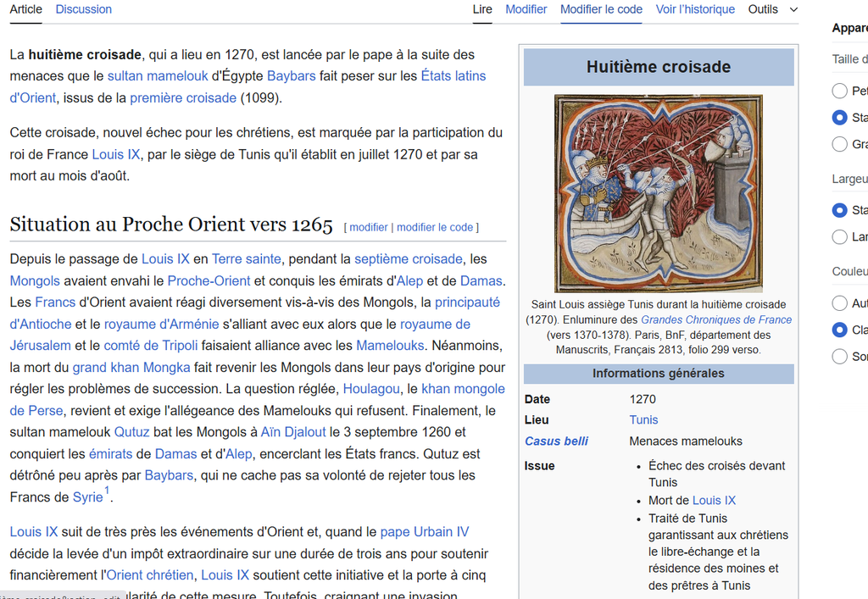868x599 pixels.
Task: Click the section's modifier edit link
Action: tap(369, 227)
